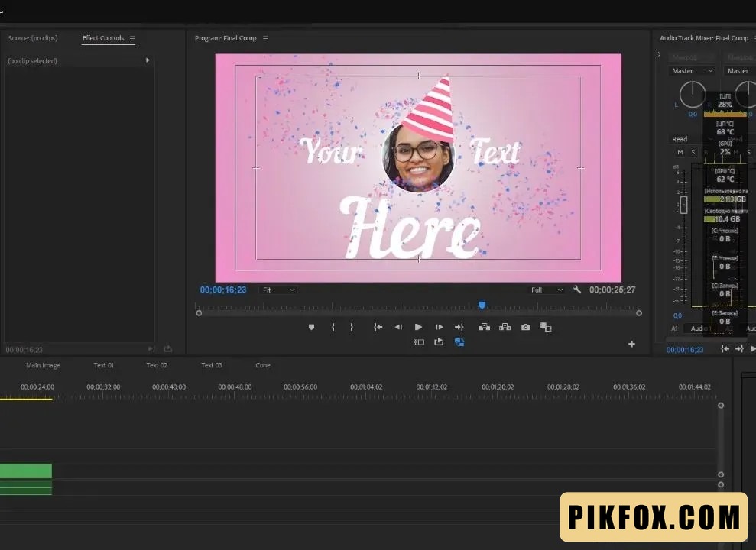
Task: Click the Lift button icon
Action: pyautogui.click(x=484, y=327)
